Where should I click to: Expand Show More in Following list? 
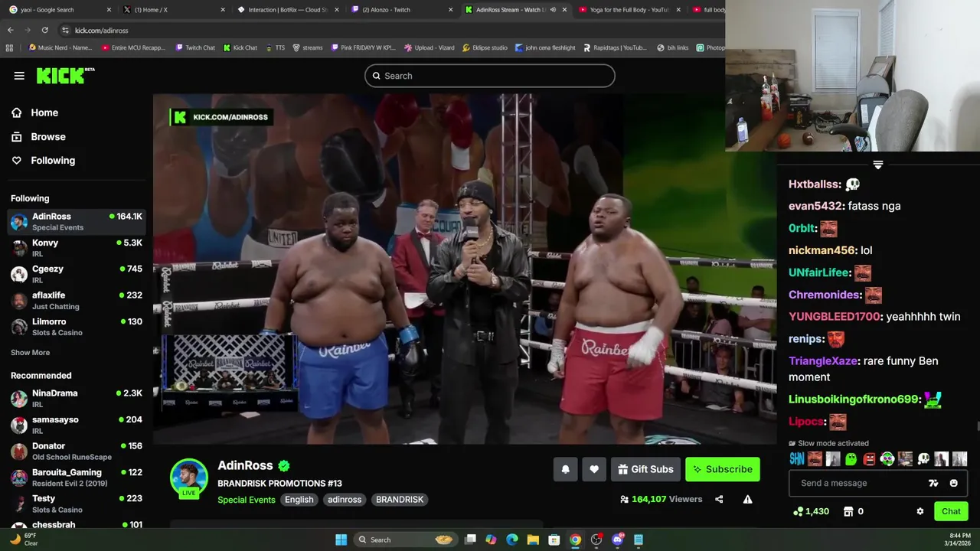30,352
